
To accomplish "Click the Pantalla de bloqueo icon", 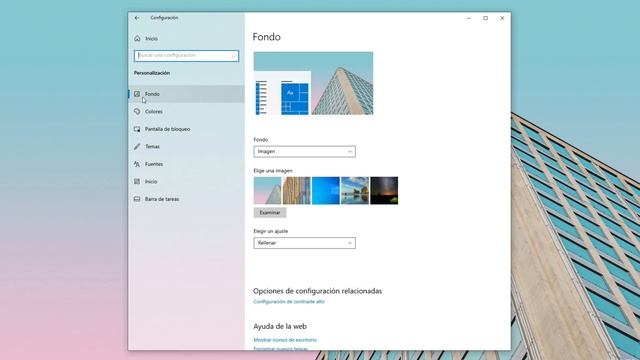I will pyautogui.click(x=137, y=129).
